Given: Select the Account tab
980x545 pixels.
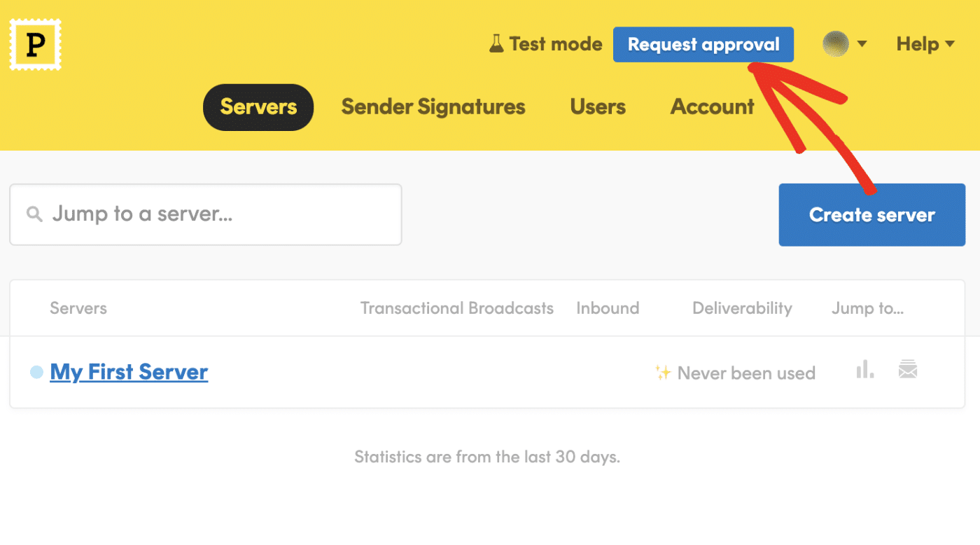Looking at the screenshot, I should tap(712, 106).
